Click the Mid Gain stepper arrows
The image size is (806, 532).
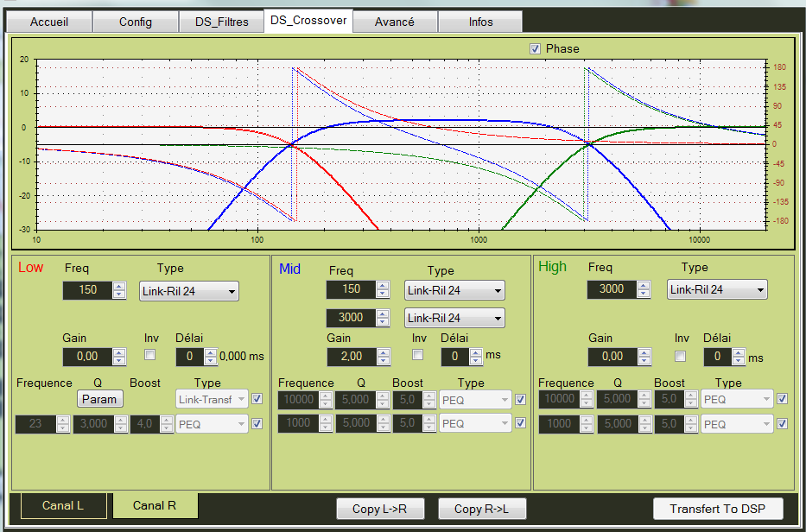click(x=383, y=357)
